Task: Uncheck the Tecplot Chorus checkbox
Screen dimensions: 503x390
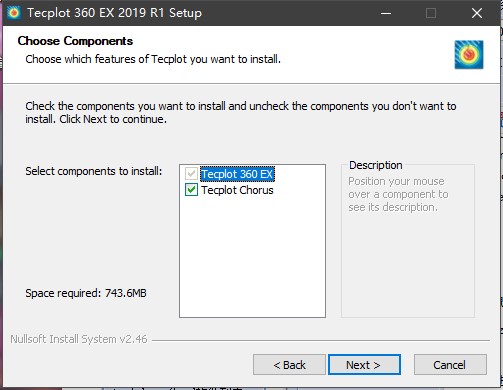Action: (x=191, y=190)
